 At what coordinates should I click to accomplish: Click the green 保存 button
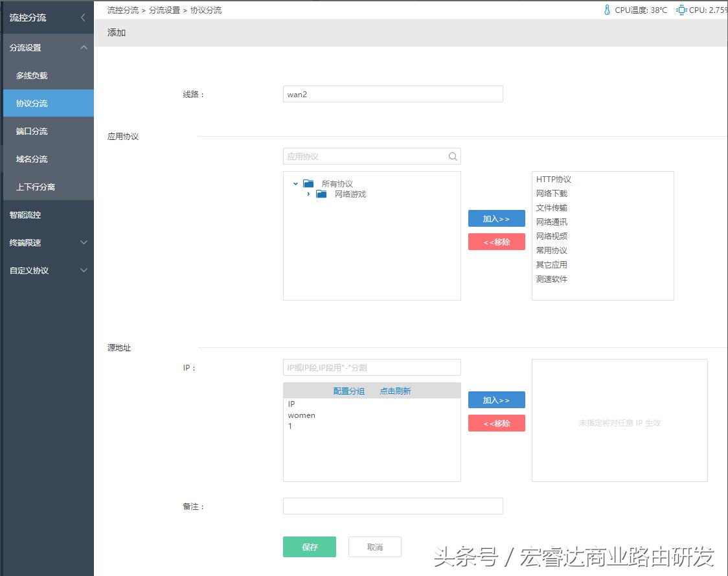(310, 547)
